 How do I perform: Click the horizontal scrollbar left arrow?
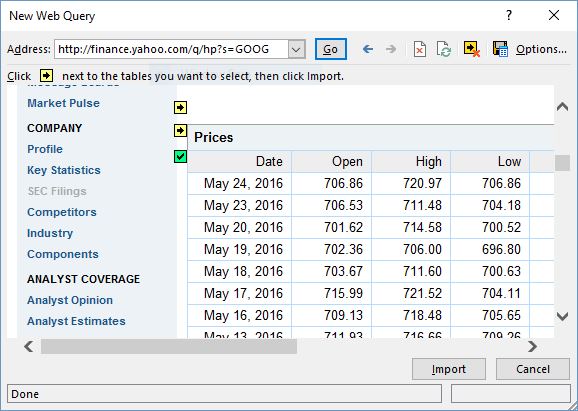(x=29, y=346)
